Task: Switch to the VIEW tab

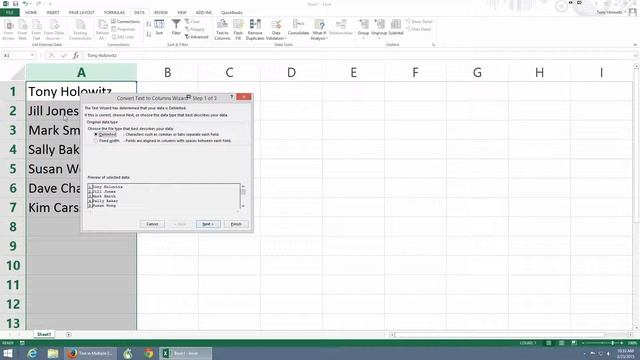Action: point(182,12)
